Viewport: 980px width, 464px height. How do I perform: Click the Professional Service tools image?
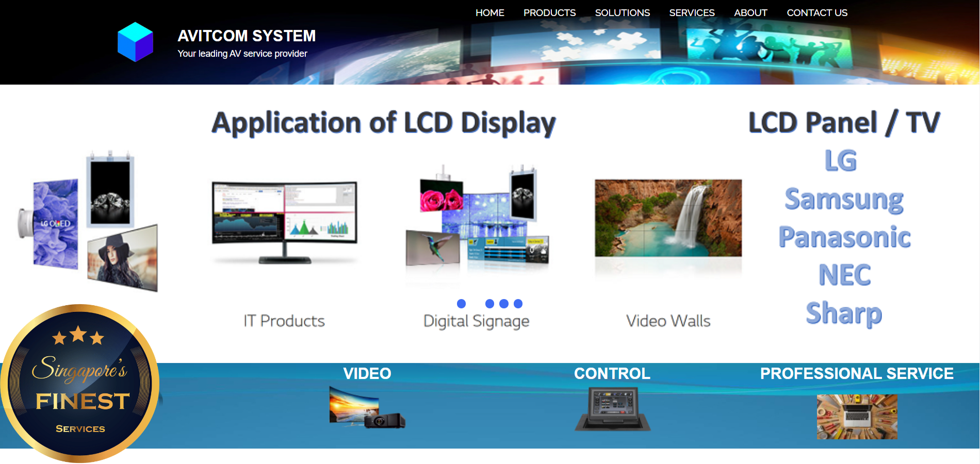tap(857, 417)
